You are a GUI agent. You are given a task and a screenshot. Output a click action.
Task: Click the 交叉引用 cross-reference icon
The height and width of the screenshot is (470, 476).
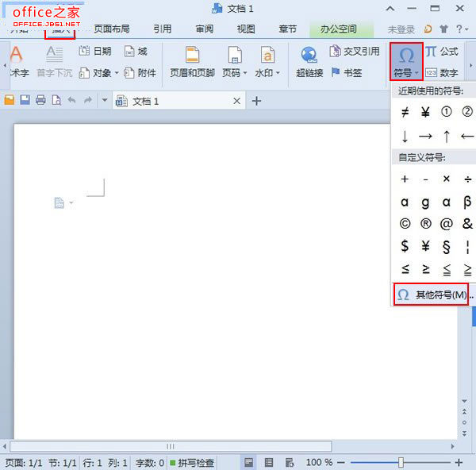tap(336, 52)
